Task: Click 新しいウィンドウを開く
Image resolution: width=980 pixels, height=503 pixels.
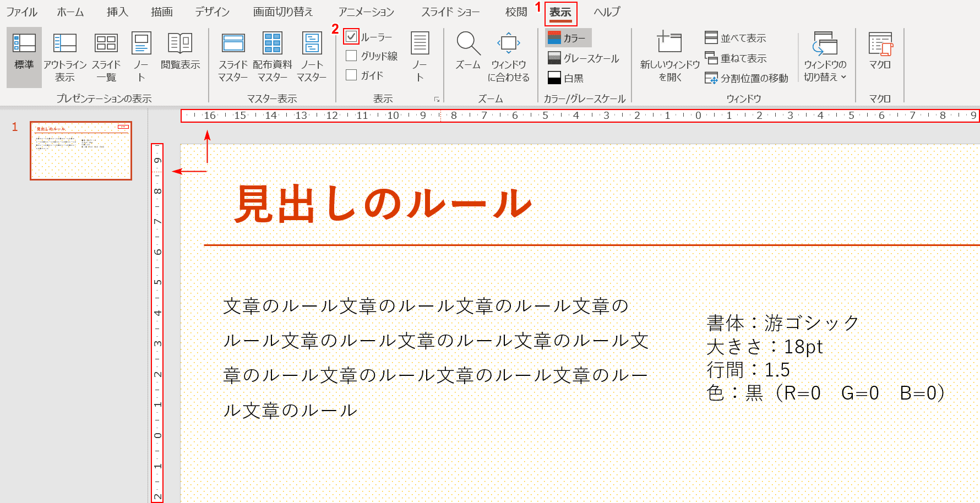Action: click(x=670, y=57)
